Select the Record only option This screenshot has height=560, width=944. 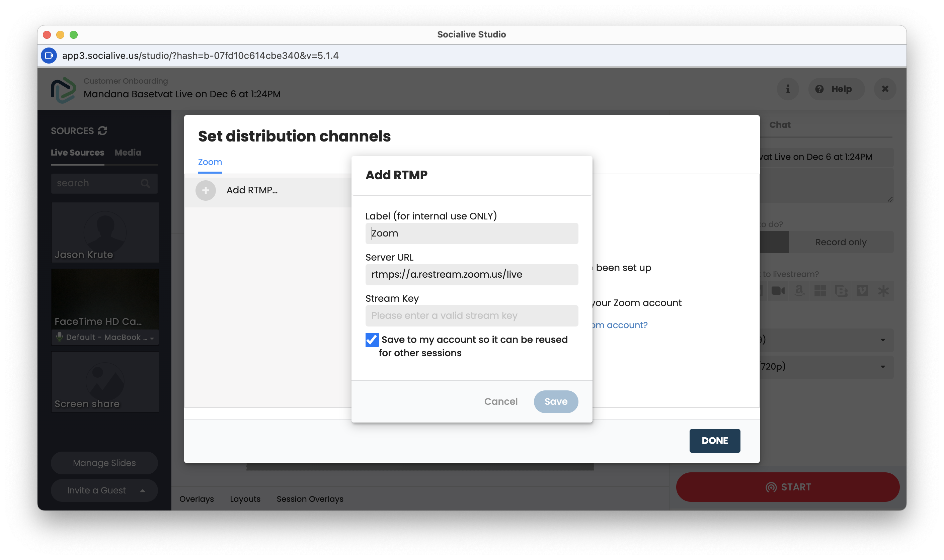tap(841, 242)
